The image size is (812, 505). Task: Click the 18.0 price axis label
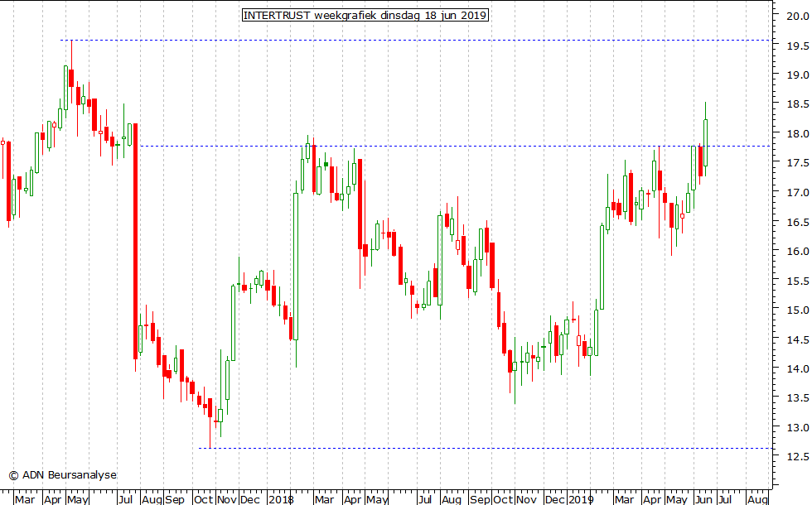(797, 134)
